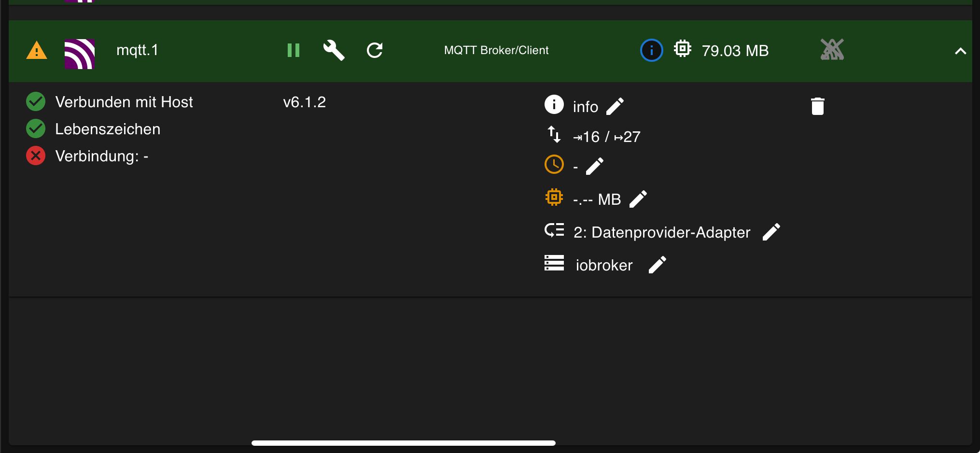Pause the mqtt.1 instance
980x453 pixels.
[x=294, y=50]
